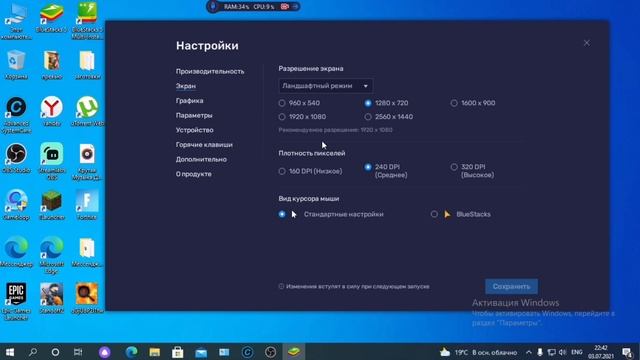This screenshot has height=360, width=640.
Task: Select uTorrent Web desktop icon
Action: pyautogui.click(x=87, y=111)
